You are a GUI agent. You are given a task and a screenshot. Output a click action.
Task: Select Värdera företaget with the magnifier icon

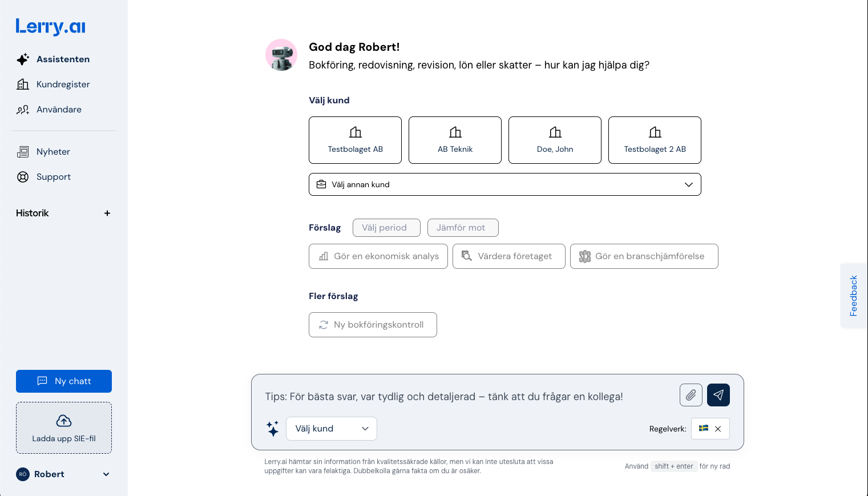pyautogui.click(x=467, y=256)
